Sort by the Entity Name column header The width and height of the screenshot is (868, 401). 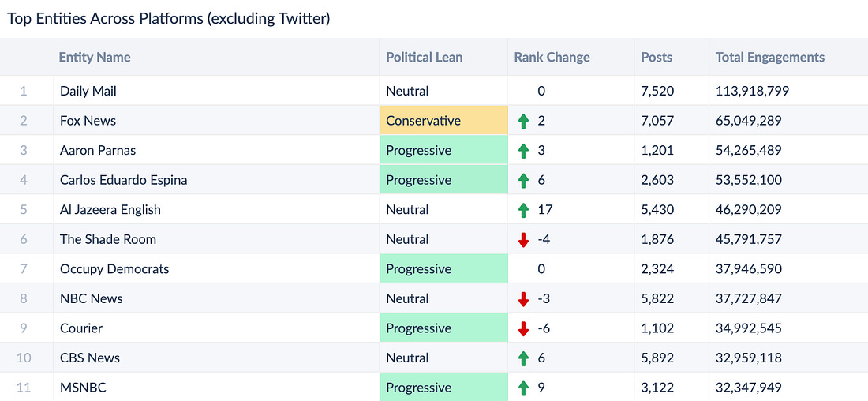[x=95, y=57]
